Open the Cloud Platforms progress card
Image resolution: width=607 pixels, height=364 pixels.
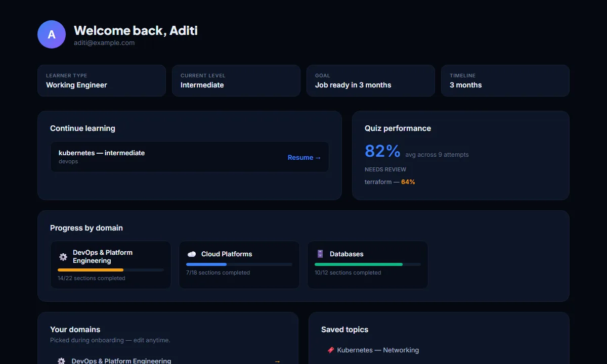[239, 265]
